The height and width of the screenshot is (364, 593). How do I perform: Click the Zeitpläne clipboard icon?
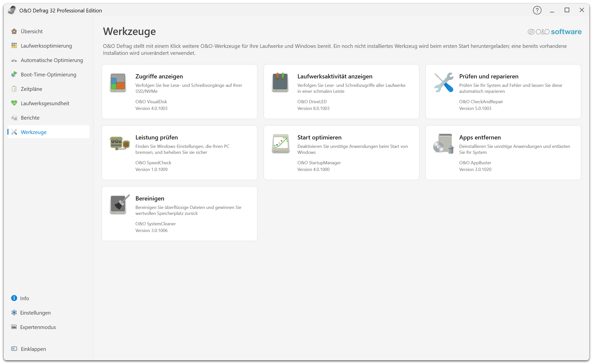(14, 89)
